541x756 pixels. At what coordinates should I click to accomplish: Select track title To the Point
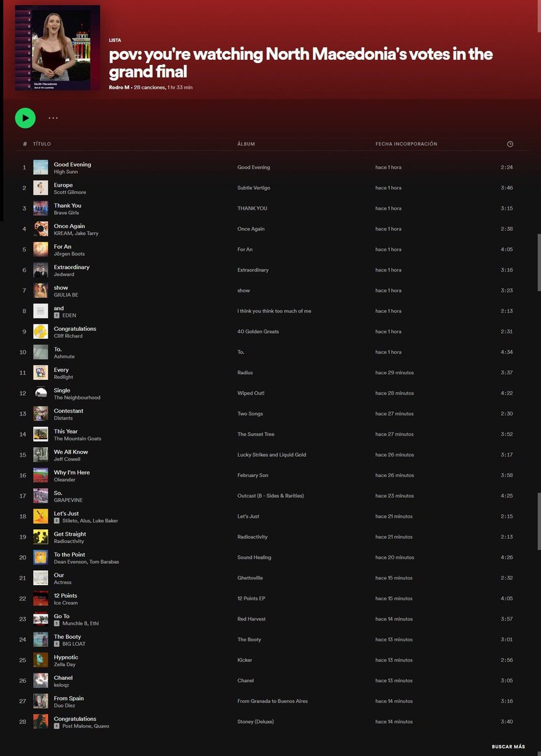pos(69,554)
